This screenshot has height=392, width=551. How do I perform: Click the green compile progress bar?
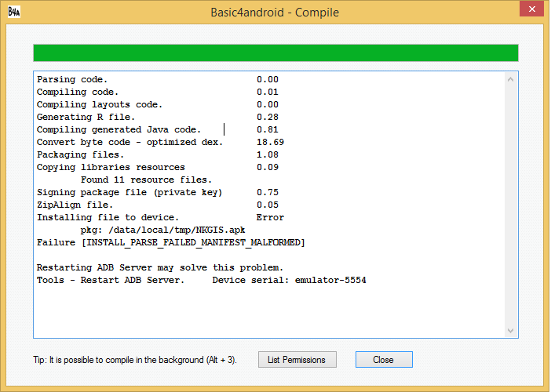click(275, 53)
